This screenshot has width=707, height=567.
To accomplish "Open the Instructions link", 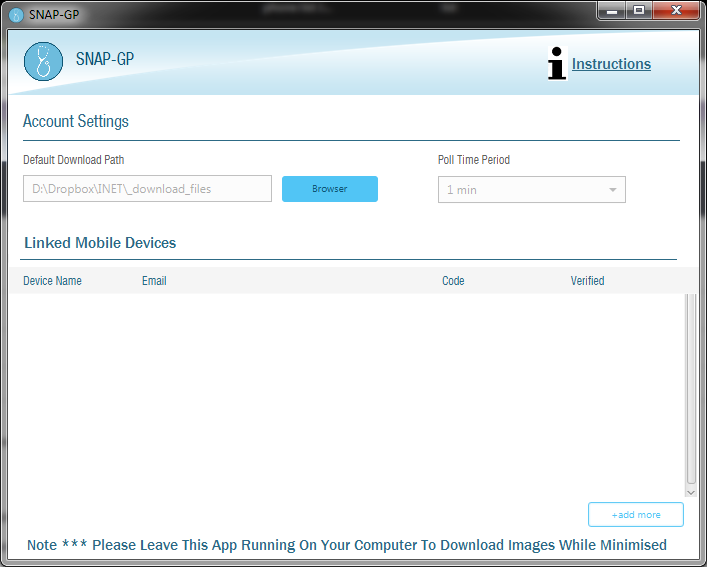I will click(611, 64).
